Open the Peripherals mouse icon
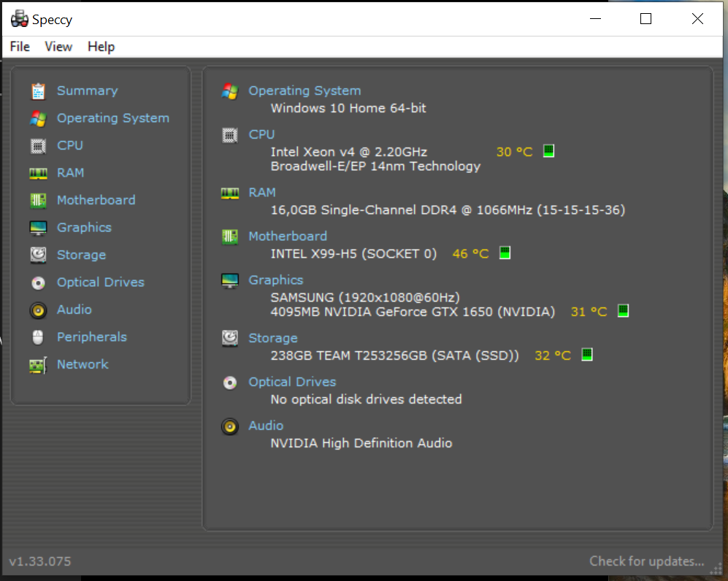The image size is (728, 581). (38, 337)
